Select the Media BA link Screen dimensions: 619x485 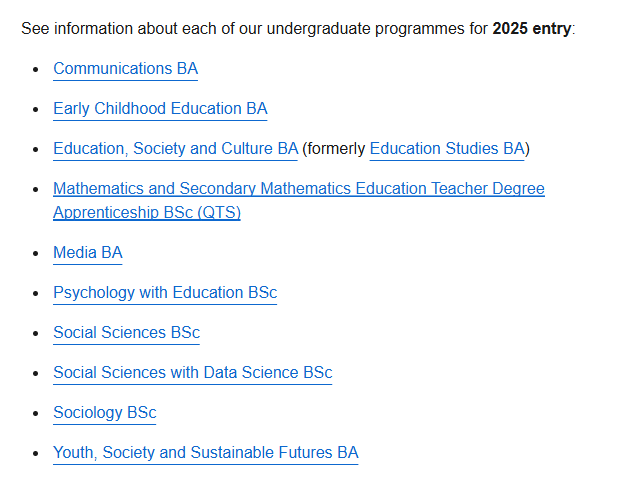[88, 253]
